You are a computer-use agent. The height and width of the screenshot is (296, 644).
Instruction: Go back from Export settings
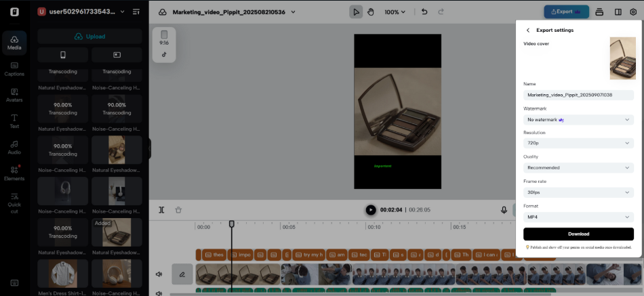click(x=528, y=30)
